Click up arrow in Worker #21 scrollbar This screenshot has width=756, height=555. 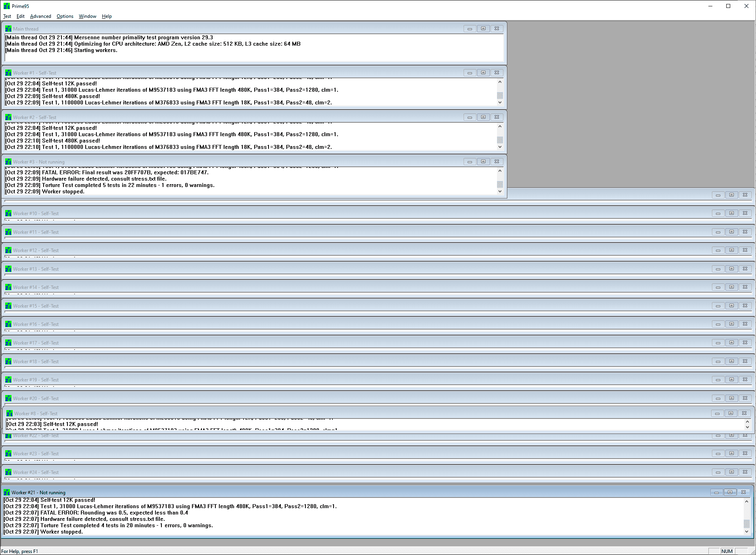(746, 501)
